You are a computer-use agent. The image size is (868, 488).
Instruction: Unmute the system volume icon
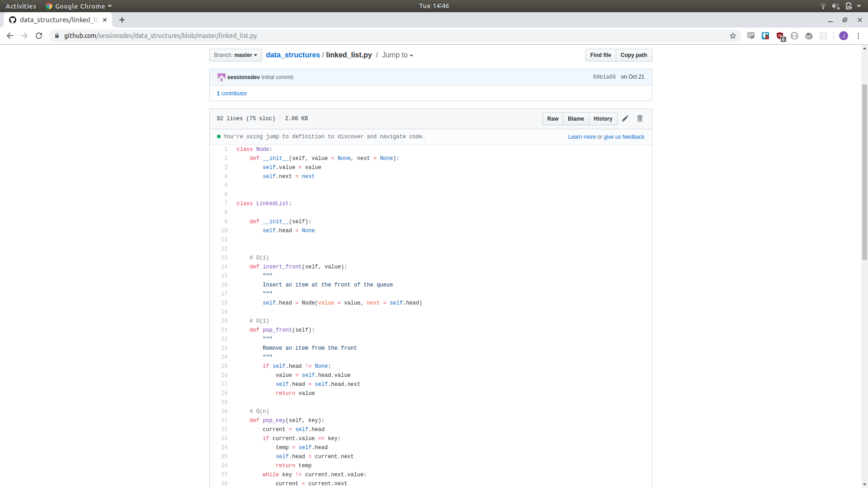click(x=836, y=6)
